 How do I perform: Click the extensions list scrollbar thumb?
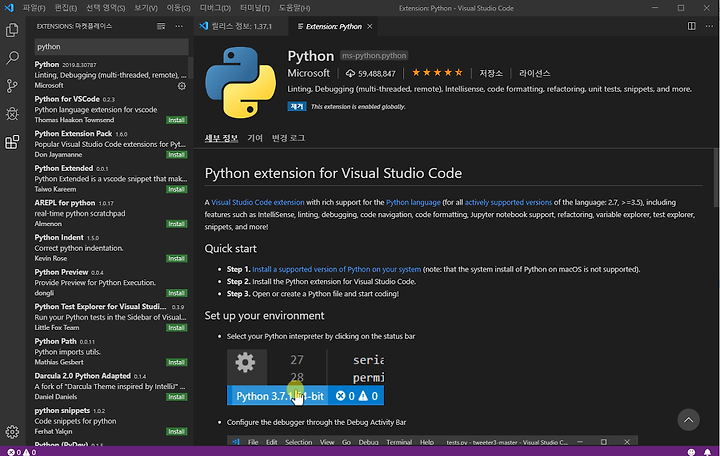[191, 68]
